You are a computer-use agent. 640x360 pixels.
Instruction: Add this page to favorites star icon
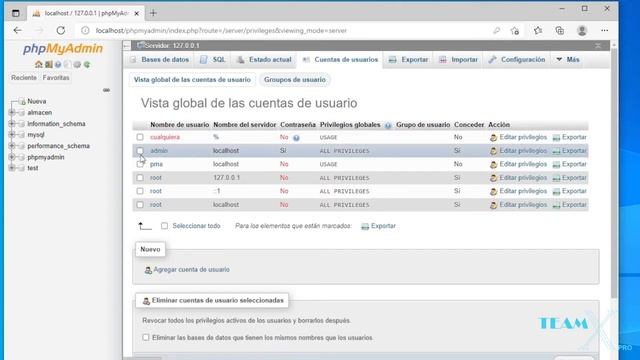[x=515, y=31]
